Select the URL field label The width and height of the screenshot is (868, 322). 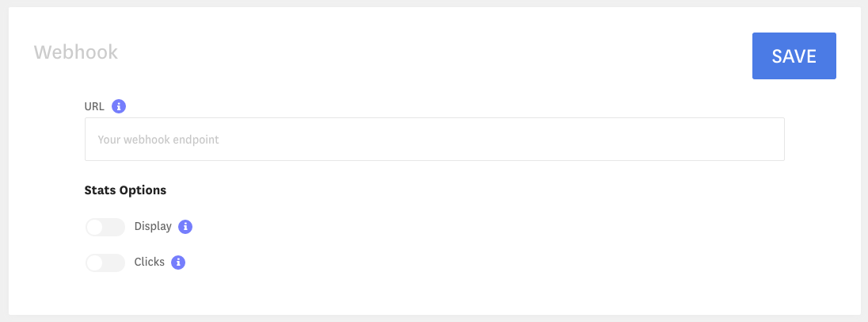pos(94,106)
